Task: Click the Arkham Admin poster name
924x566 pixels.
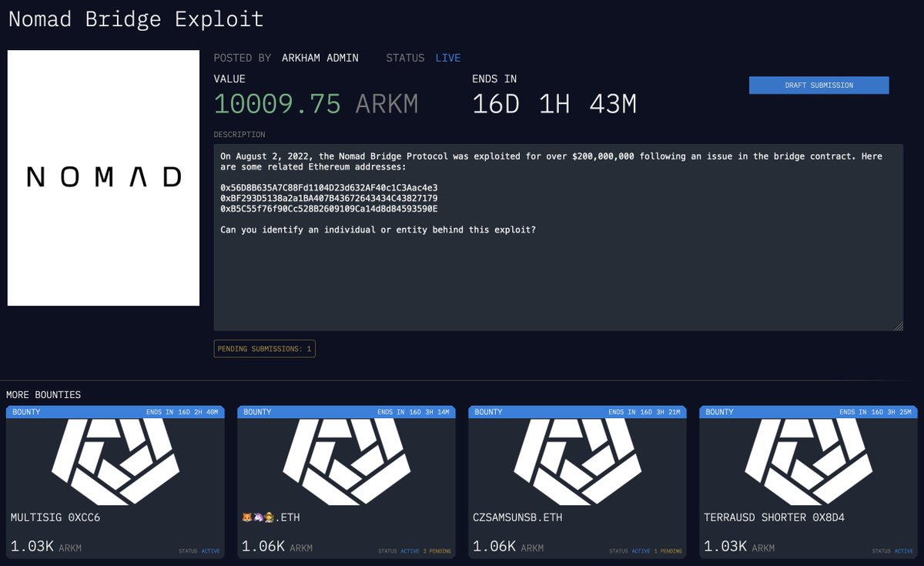Action: (x=320, y=58)
